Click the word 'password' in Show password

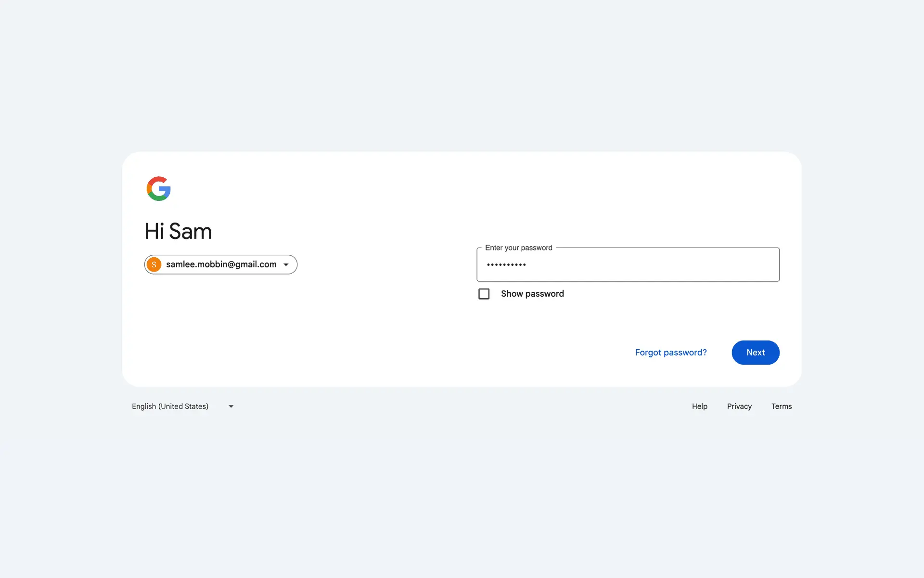tap(544, 294)
